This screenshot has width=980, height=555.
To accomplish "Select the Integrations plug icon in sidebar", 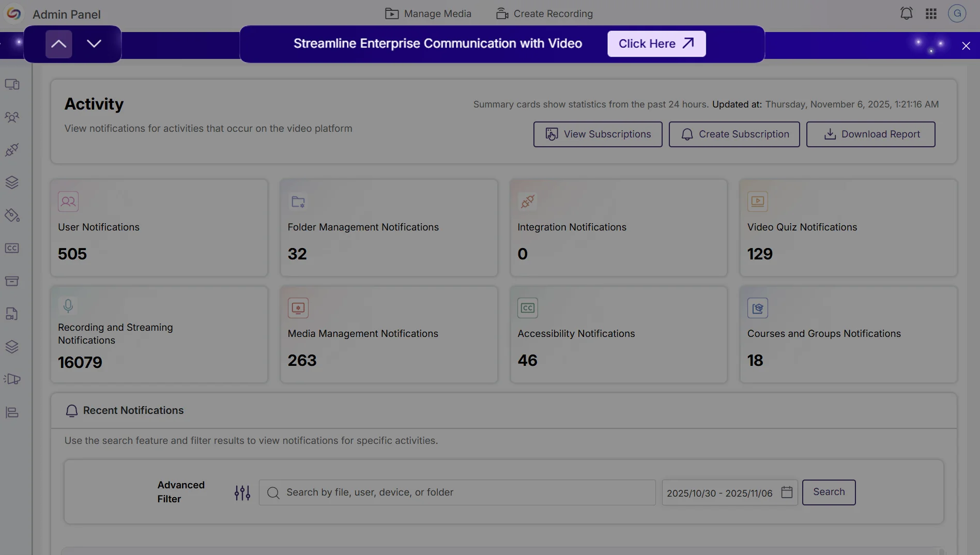I will 12,150.
